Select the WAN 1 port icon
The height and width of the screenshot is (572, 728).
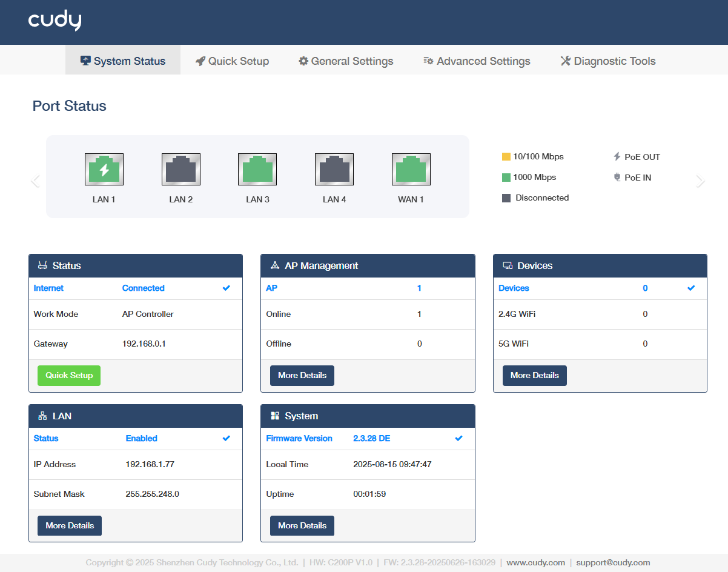(x=411, y=169)
